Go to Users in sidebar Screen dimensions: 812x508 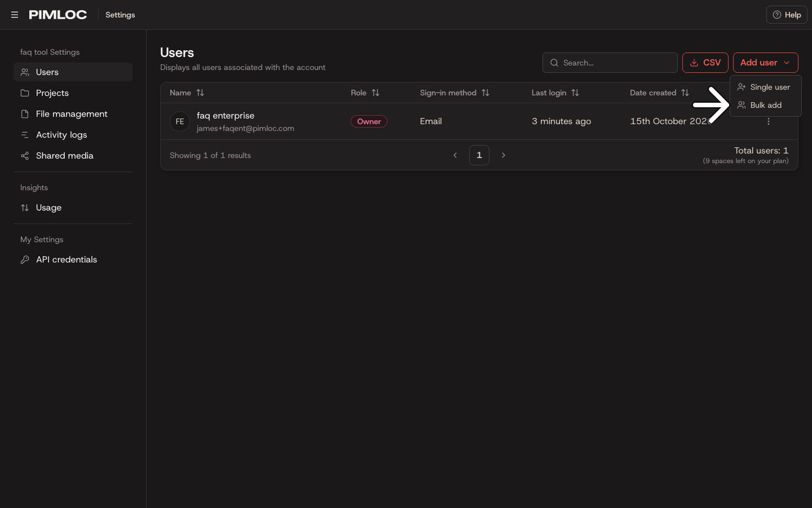point(73,72)
